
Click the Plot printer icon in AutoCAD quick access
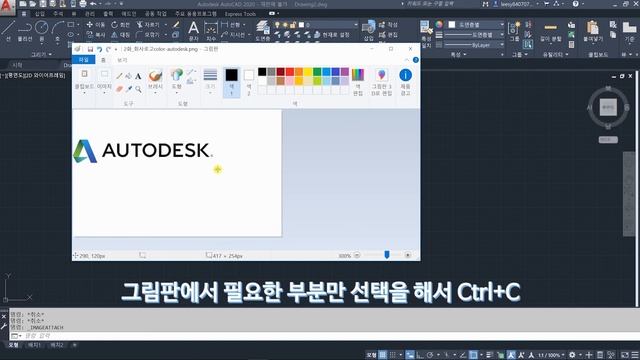pyautogui.click(x=83, y=4)
